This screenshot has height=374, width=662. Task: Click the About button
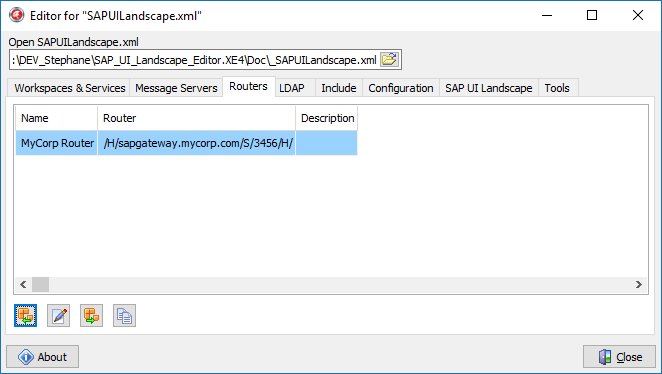(x=42, y=357)
